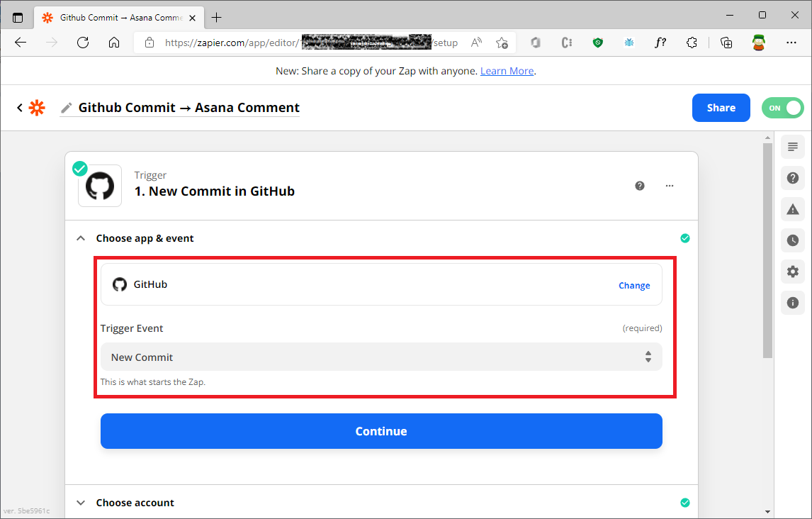This screenshot has width=812, height=519.
Task: Click the scrollbar up arrow
Action: (767, 138)
